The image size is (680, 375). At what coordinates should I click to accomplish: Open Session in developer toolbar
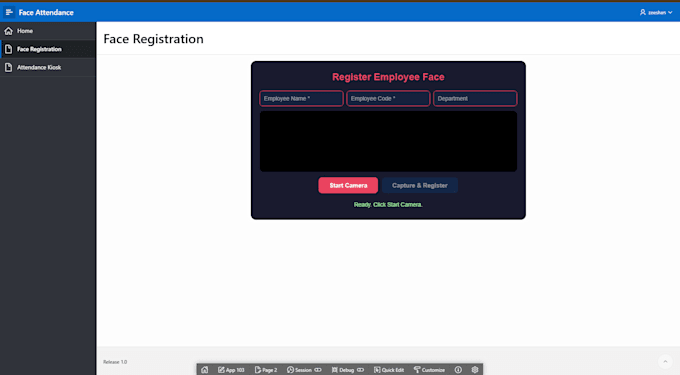coord(304,370)
